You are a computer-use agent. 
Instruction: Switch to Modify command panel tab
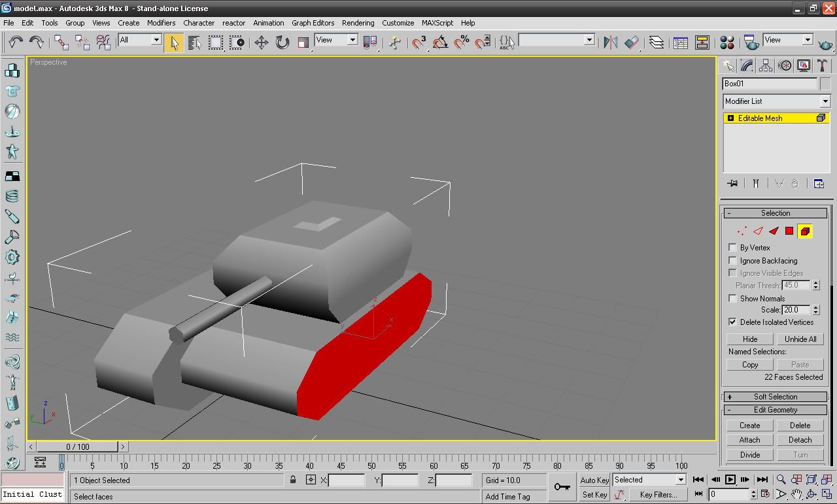(747, 65)
